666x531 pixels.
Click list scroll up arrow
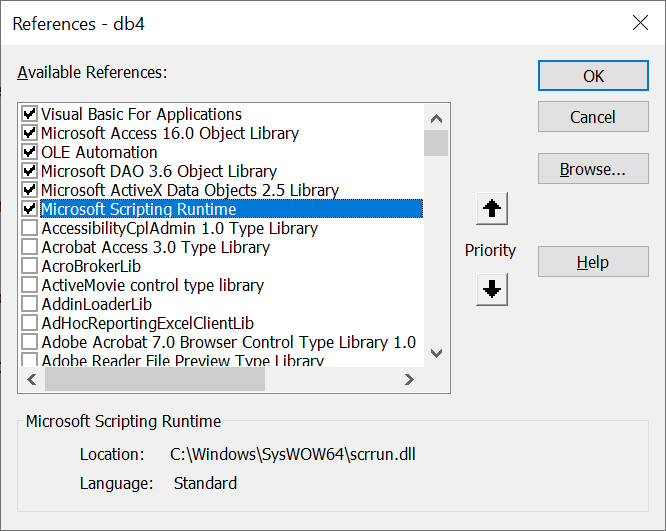[x=436, y=118]
